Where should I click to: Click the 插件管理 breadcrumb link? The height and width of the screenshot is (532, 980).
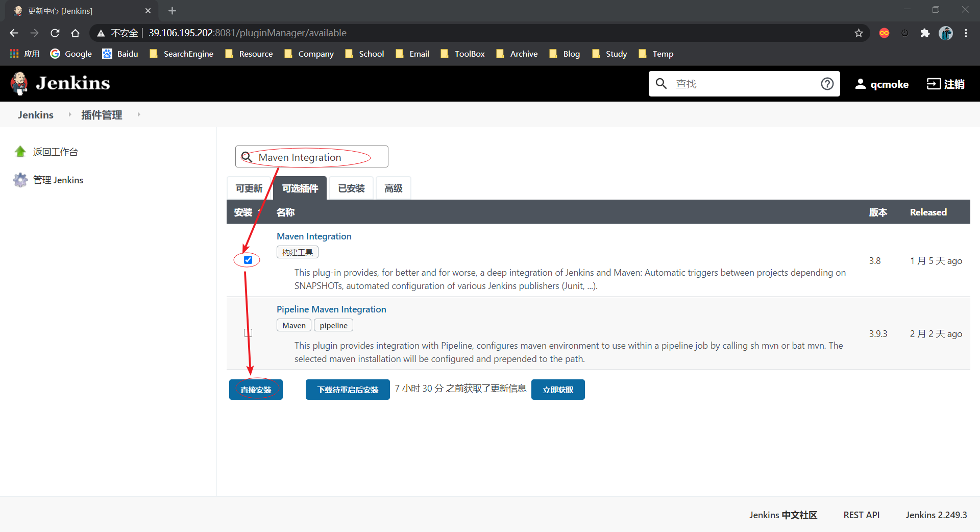[x=102, y=115]
